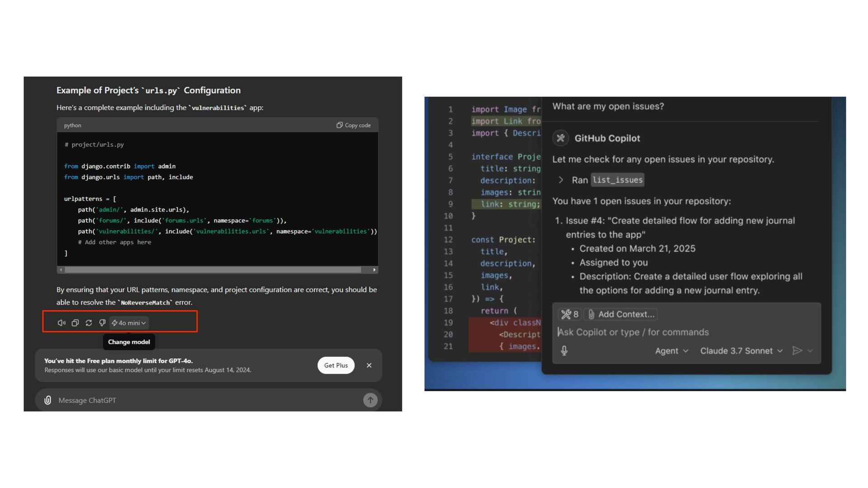Click the NoReverseMatch inline code text
This screenshot has height=488, width=868.
(146, 303)
